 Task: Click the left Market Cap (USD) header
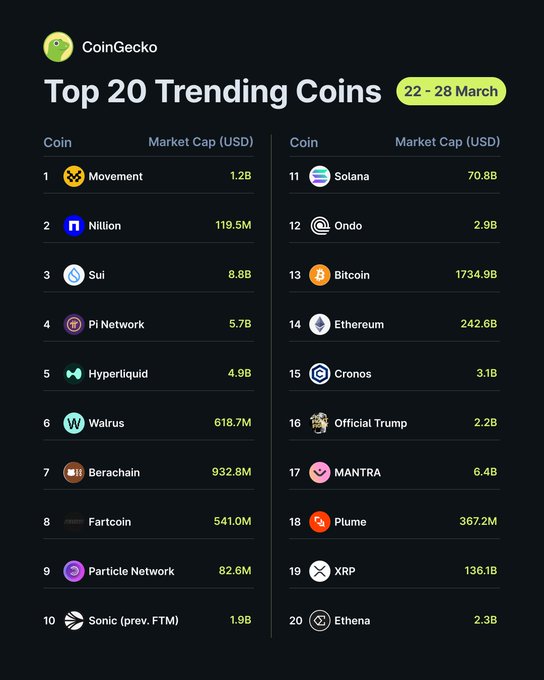click(201, 142)
